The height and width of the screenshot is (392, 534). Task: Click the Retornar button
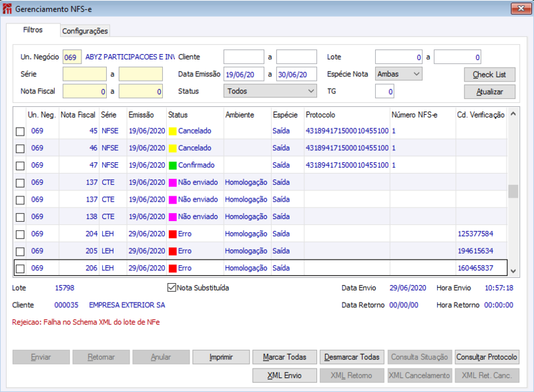101,357
